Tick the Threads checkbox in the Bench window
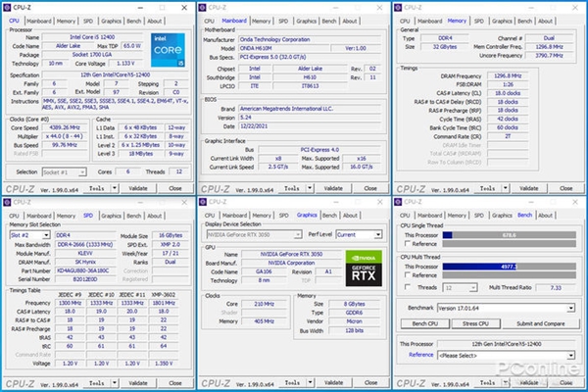This screenshot has height=392, width=588. point(408,287)
